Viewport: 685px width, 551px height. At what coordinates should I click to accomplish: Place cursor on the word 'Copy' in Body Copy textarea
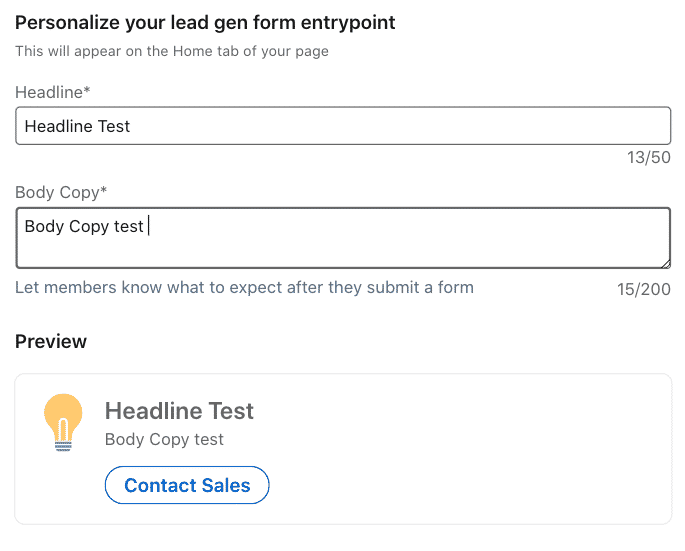[88, 226]
